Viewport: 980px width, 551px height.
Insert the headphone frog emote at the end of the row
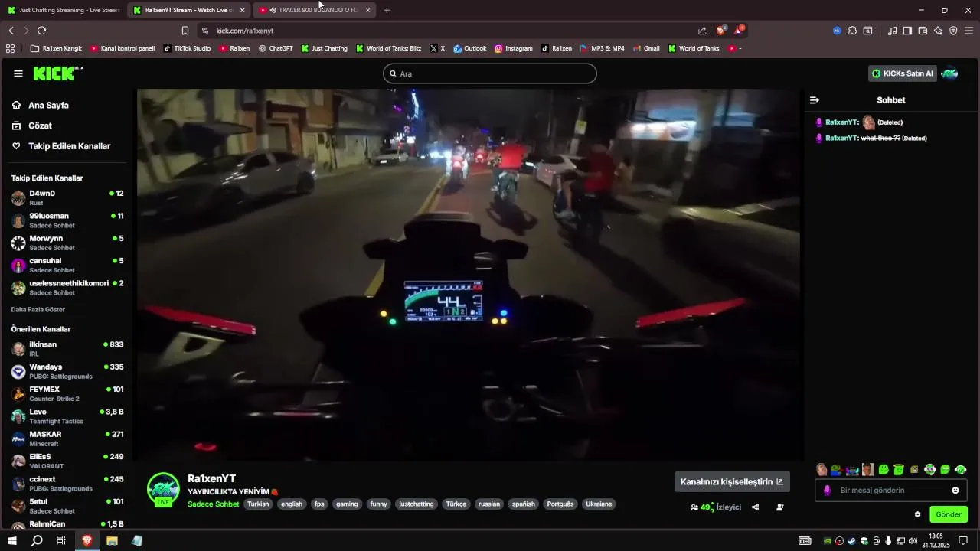click(x=961, y=470)
